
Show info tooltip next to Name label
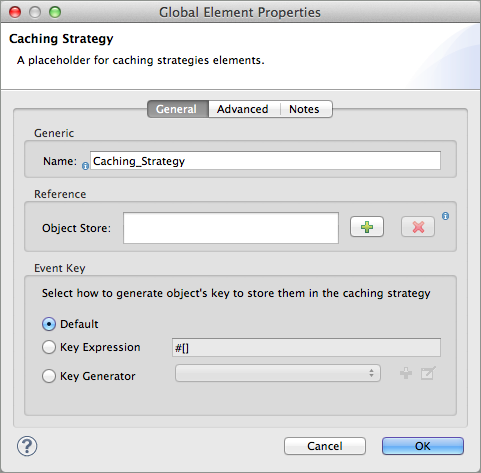[85, 166]
